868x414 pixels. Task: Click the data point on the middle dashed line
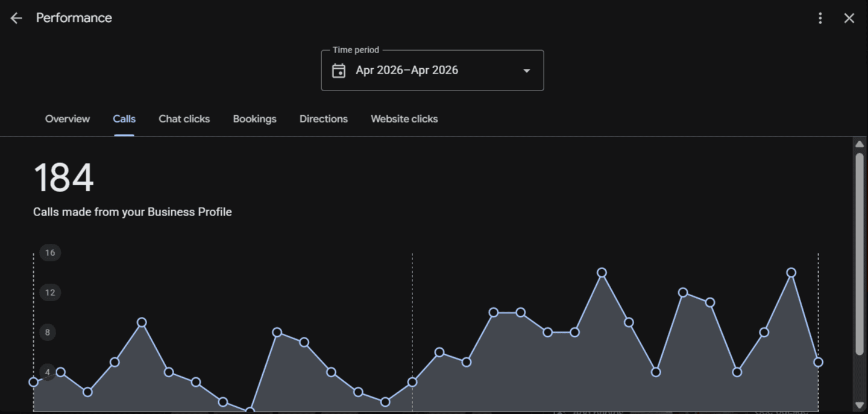412,382
